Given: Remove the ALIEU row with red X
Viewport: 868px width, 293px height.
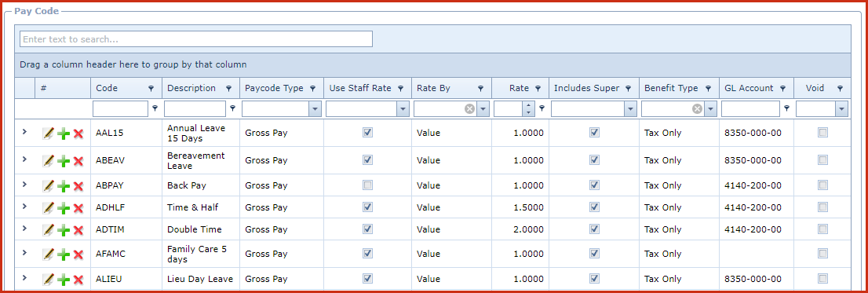Looking at the screenshot, I should 78,279.
